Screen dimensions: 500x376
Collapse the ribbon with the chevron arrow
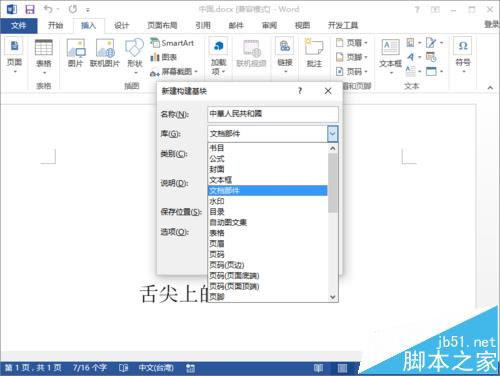[x=490, y=88]
